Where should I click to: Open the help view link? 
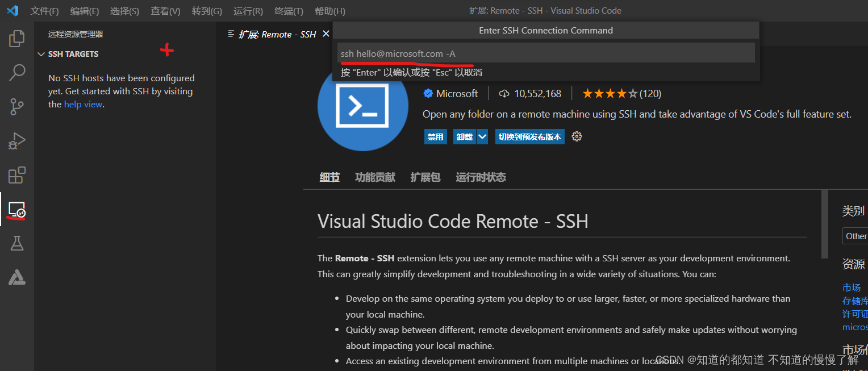[83, 105]
